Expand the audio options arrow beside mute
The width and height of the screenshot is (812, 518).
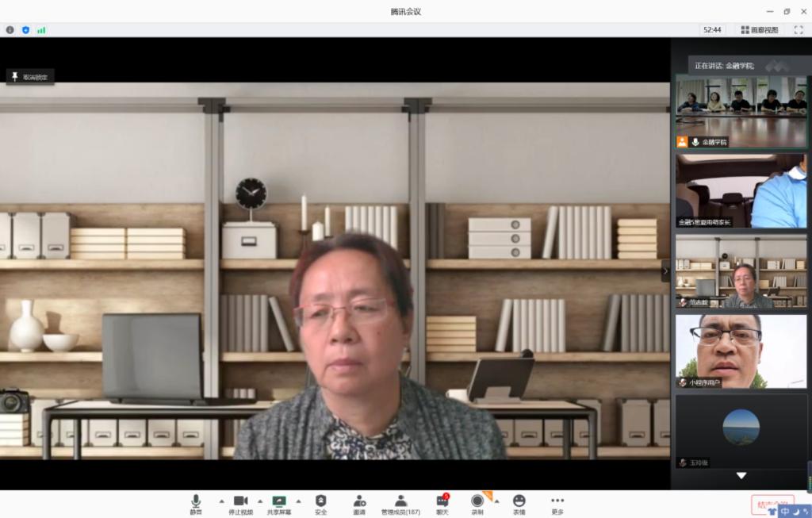(221, 501)
